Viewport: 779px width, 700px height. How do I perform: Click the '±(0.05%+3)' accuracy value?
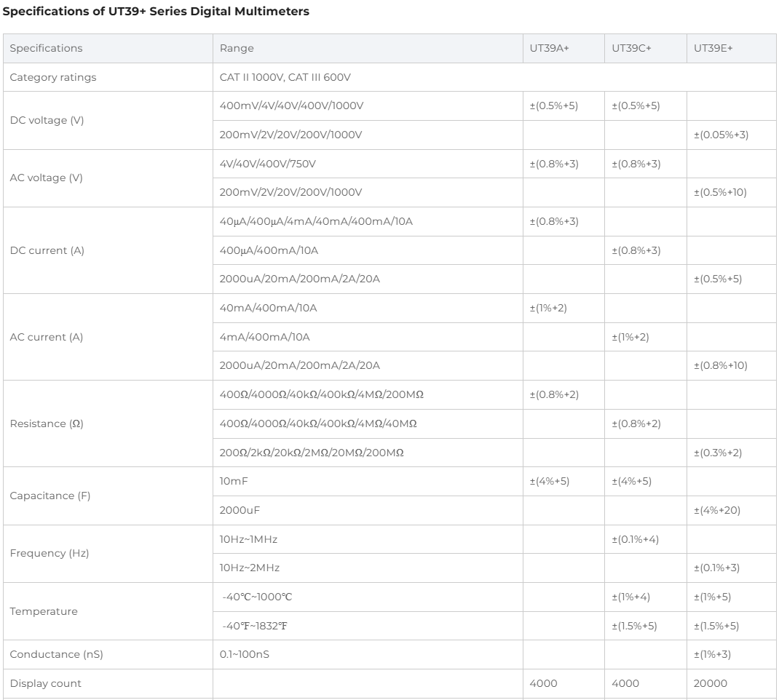tap(721, 135)
